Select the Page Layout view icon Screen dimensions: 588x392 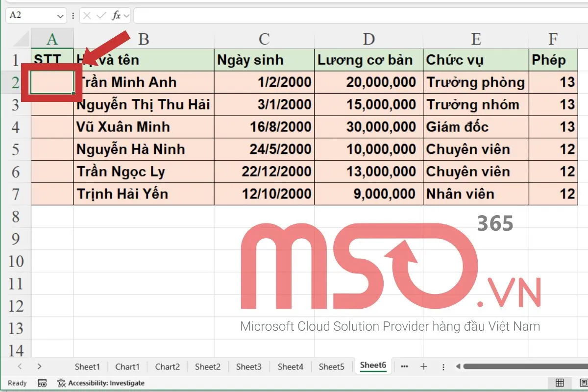tap(583, 383)
